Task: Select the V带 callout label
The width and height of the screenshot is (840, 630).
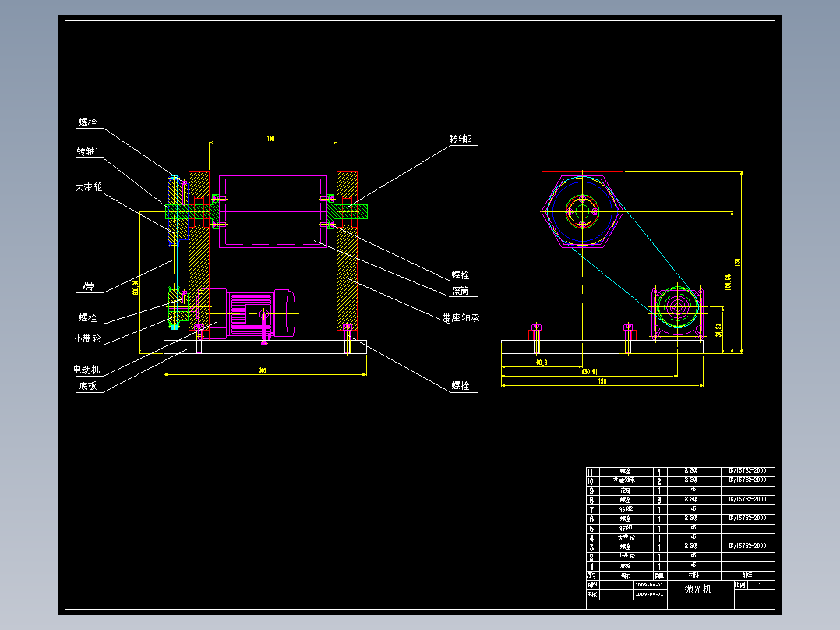Action: (88, 286)
